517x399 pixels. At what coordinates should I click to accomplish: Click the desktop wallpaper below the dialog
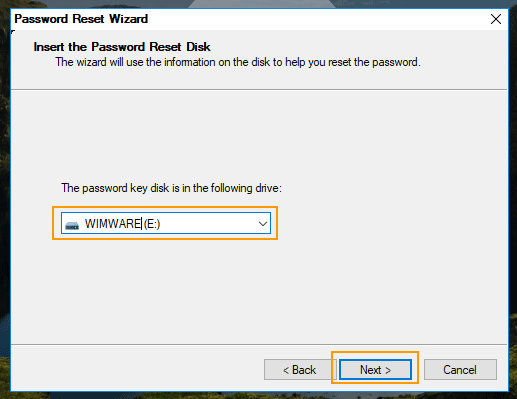point(259,395)
